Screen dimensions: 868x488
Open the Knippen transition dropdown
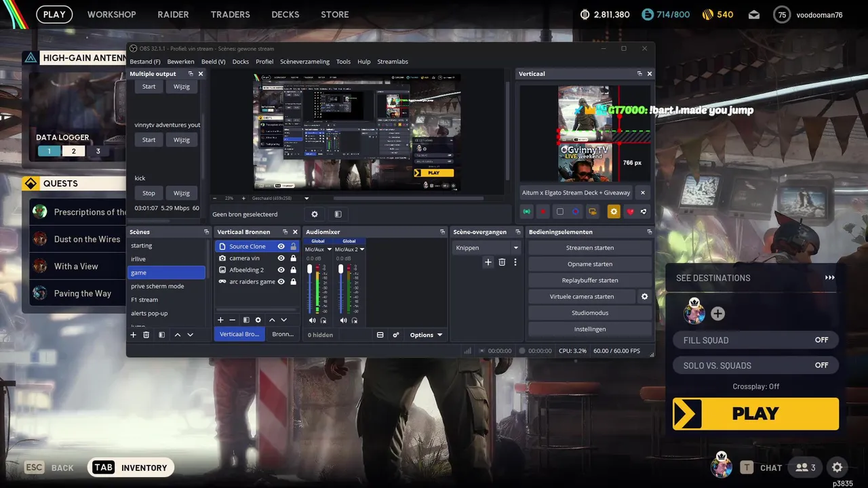pos(487,248)
